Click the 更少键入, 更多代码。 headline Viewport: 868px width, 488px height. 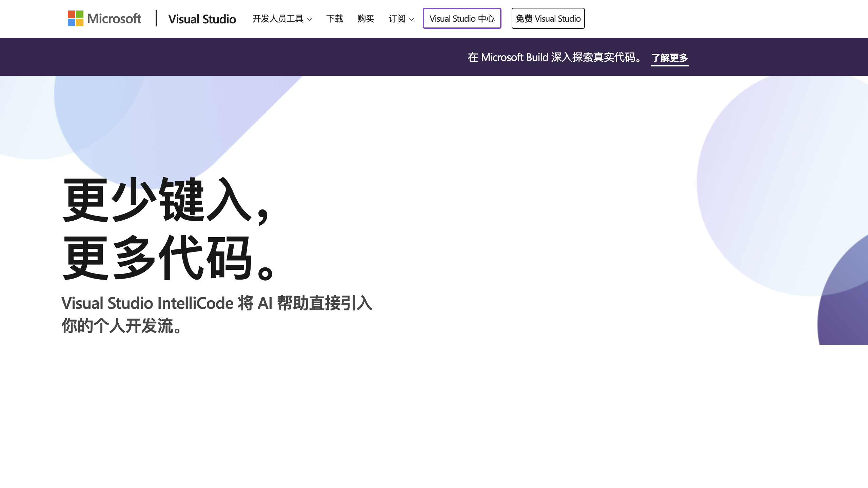click(169, 228)
